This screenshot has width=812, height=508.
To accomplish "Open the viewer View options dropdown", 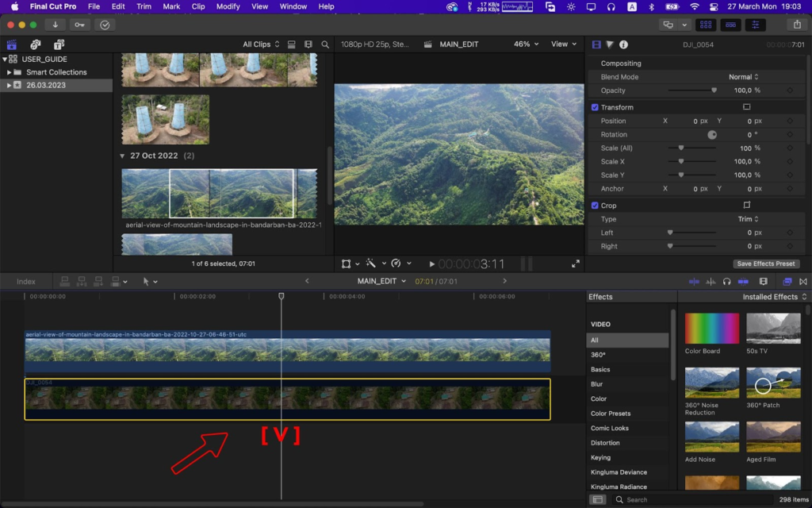I will click(x=564, y=44).
